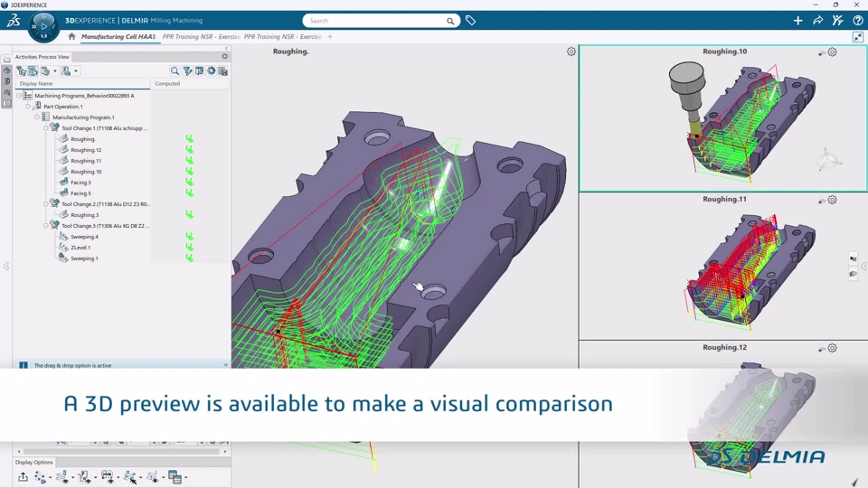Toggle the last eye icon in Display Options
The height and width of the screenshot is (488, 868).
pos(152,477)
